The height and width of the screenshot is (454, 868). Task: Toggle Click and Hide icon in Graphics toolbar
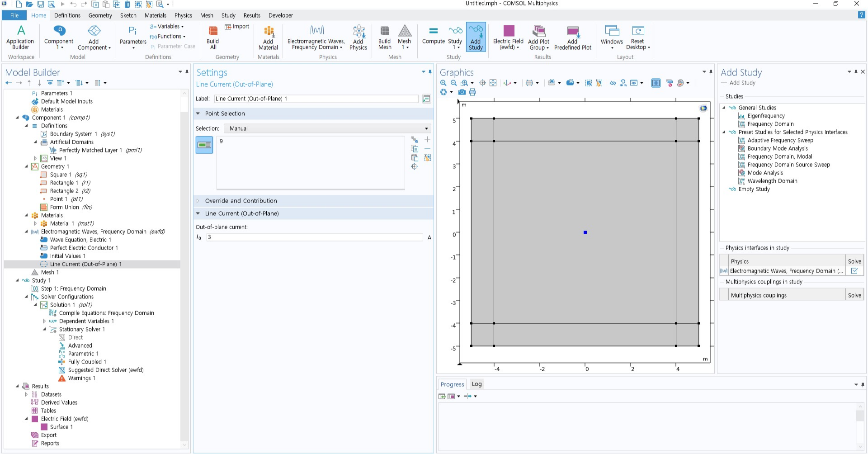click(613, 83)
